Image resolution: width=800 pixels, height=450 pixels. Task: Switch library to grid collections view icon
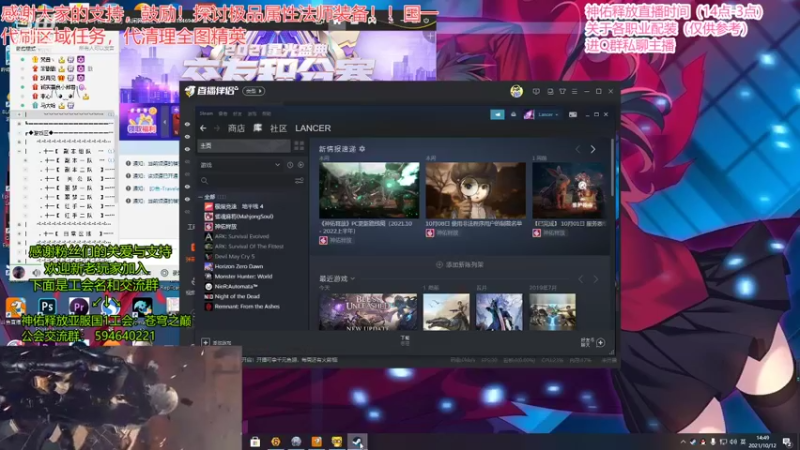[x=299, y=145]
